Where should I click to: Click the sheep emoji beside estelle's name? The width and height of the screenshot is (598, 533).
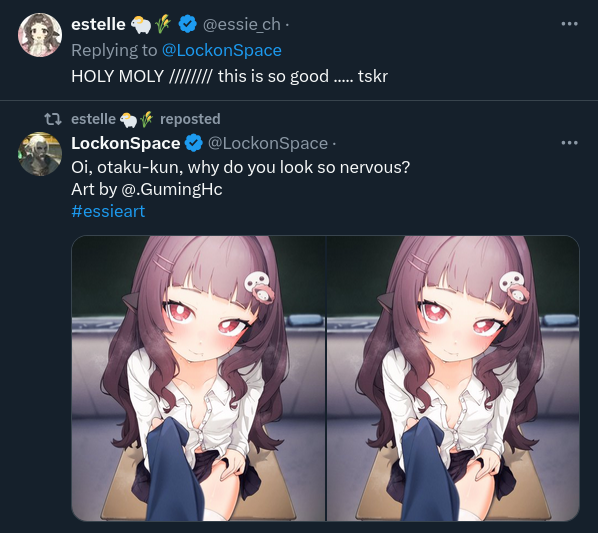(141, 24)
